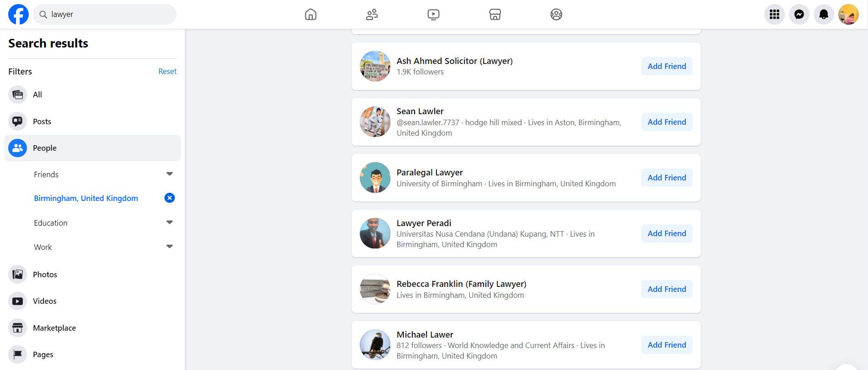
Task: Select the Posts filter
Action: click(42, 122)
